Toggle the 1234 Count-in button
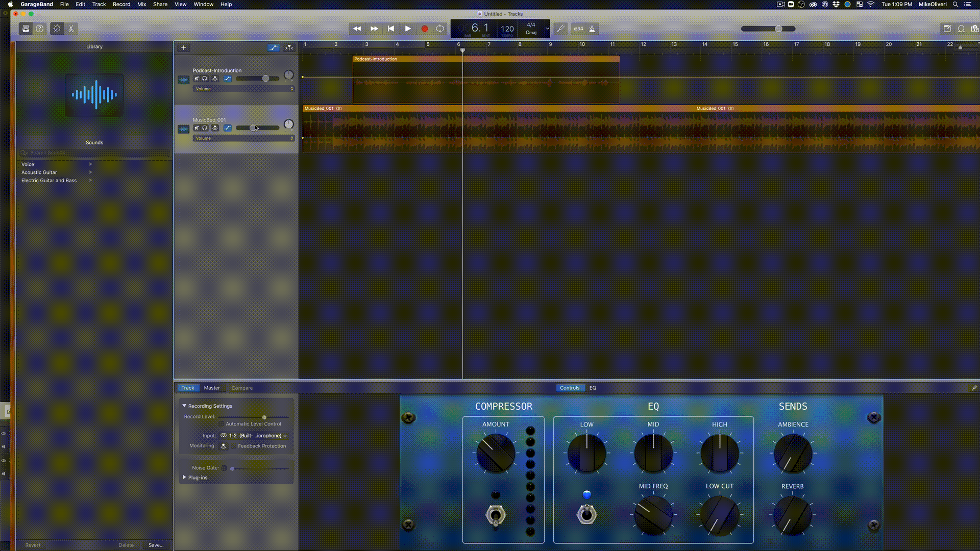The image size is (980, 551). (578, 29)
